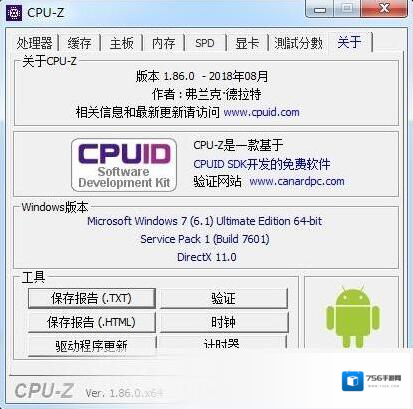Switch to the 处理器 tab
Image resolution: width=413 pixels, height=409 pixels.
click(34, 43)
